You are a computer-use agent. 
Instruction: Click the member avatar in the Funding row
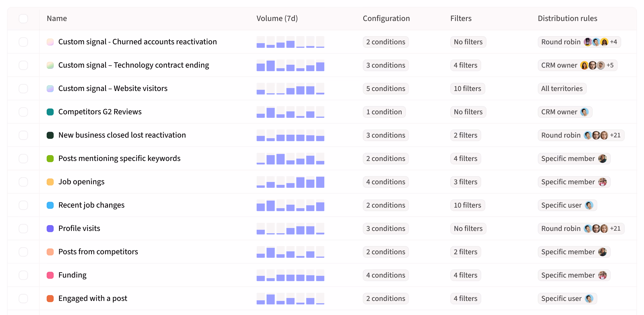(x=603, y=275)
